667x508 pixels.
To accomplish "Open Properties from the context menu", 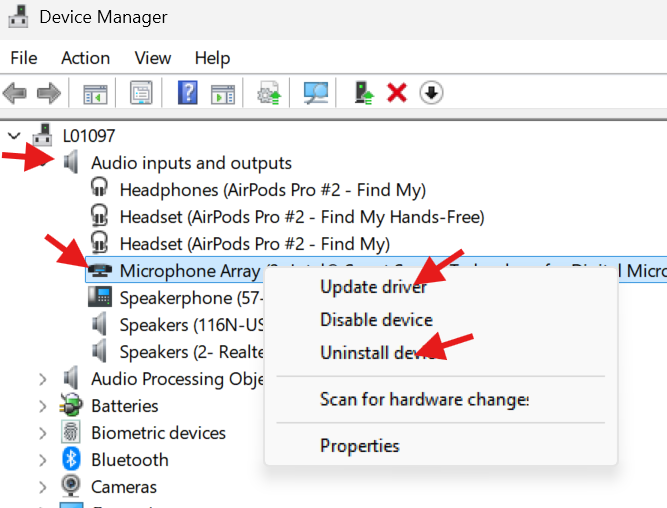I will [359, 446].
